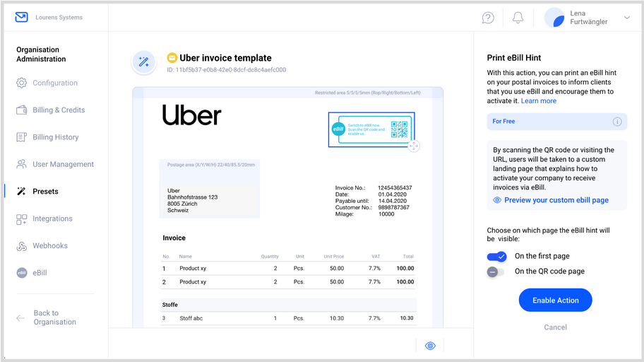Click the For Free pricing bar
Image resolution: width=644 pixels, height=362 pixels.
[x=557, y=122]
